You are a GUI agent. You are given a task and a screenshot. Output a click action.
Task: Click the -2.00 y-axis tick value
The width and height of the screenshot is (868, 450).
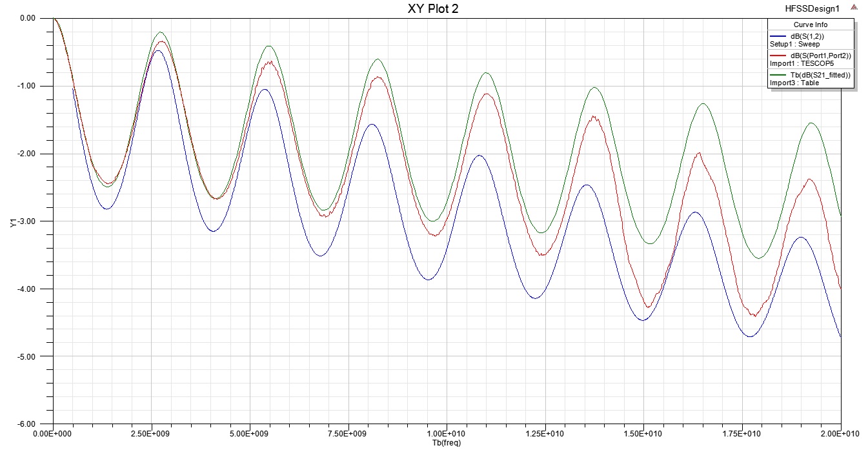click(x=26, y=154)
